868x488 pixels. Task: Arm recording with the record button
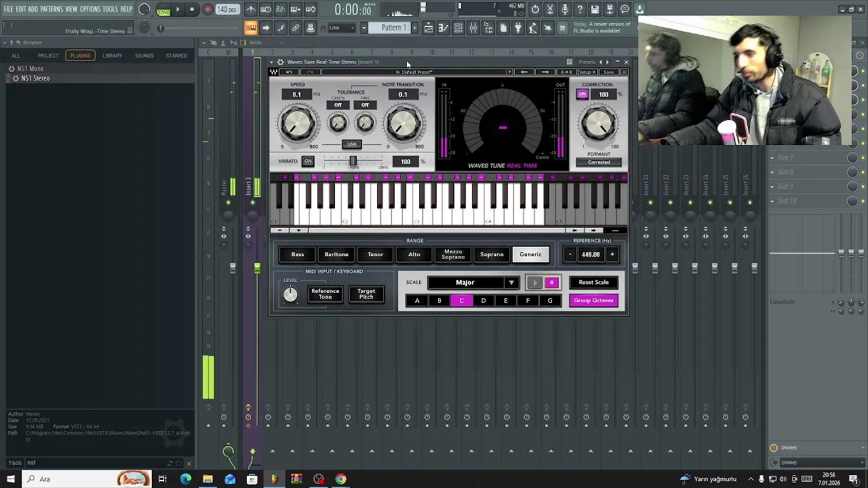208,9
